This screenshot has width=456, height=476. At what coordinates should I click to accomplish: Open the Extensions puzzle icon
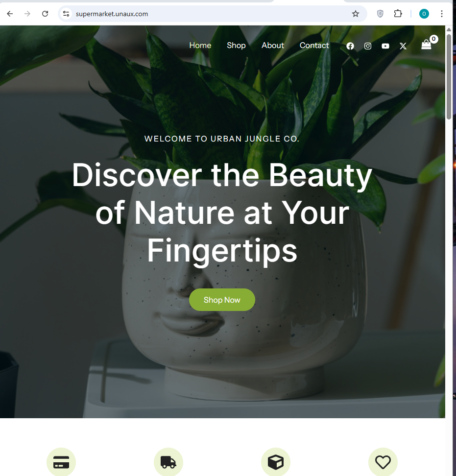[398, 14]
